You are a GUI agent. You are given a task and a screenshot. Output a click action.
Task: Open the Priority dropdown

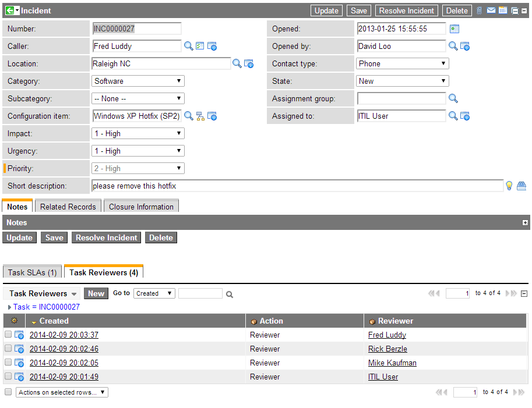coord(138,168)
